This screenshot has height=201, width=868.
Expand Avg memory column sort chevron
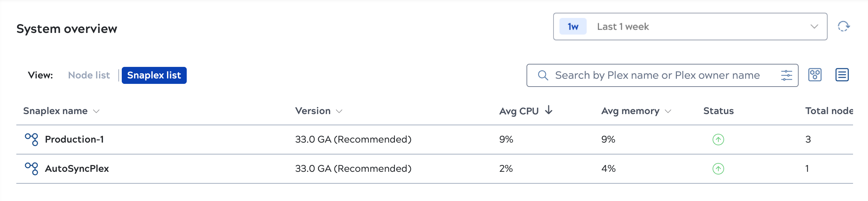[668, 111]
